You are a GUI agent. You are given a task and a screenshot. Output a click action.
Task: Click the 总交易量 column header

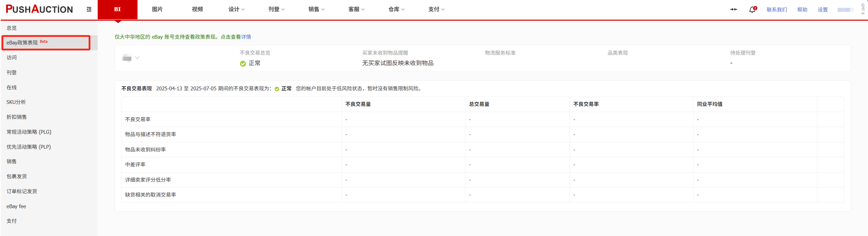point(479,104)
